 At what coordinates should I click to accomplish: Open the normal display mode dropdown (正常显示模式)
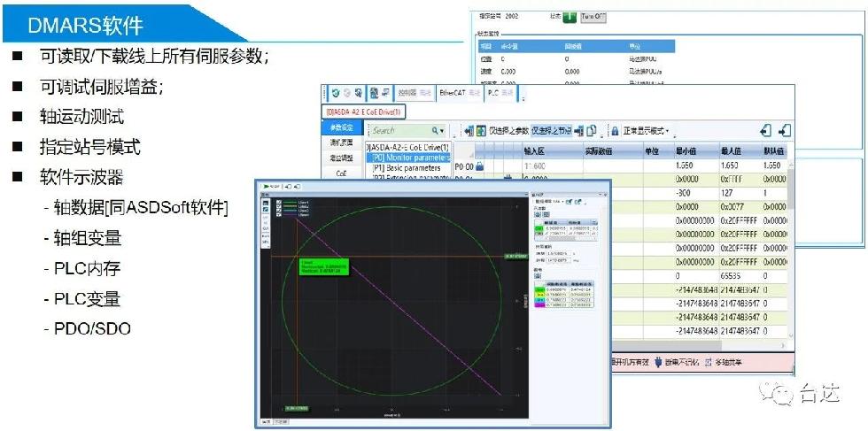(x=646, y=131)
